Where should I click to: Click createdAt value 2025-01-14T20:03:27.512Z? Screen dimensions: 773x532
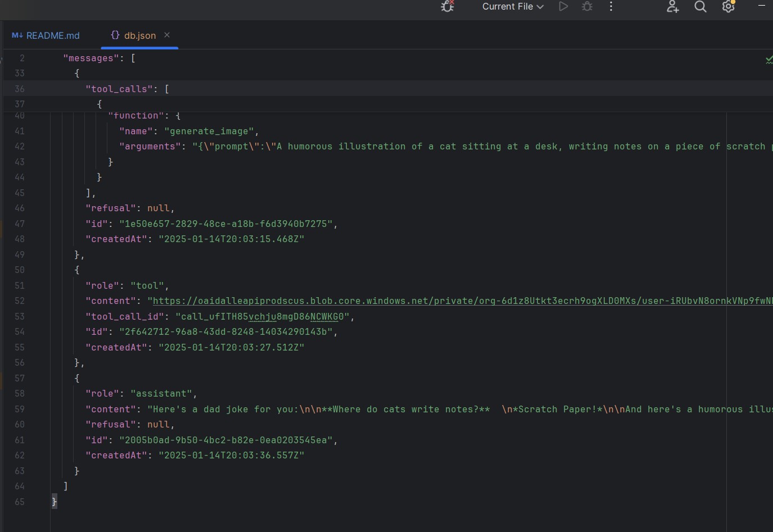tap(232, 348)
